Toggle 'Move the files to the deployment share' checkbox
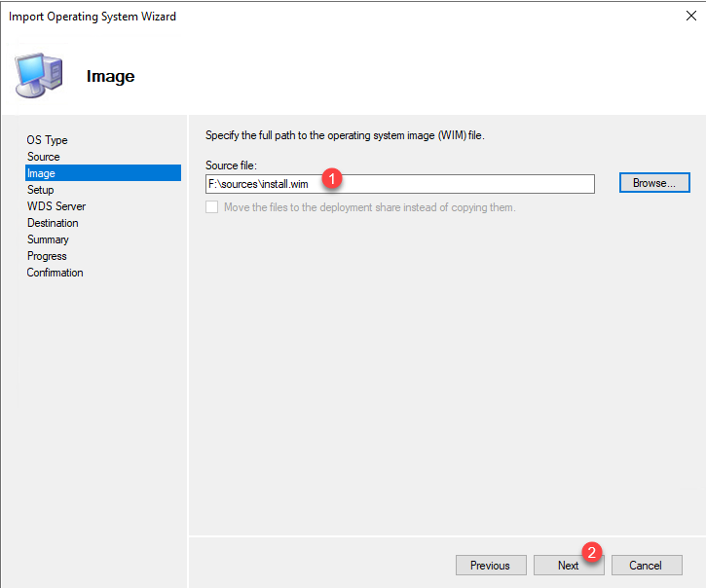706x588 pixels. coord(212,207)
